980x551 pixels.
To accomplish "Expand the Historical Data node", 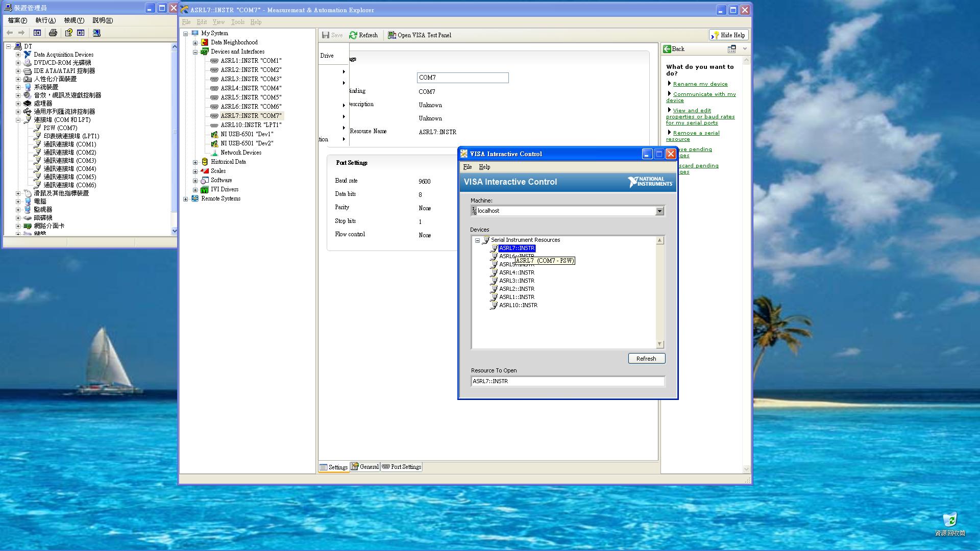I will tap(195, 162).
